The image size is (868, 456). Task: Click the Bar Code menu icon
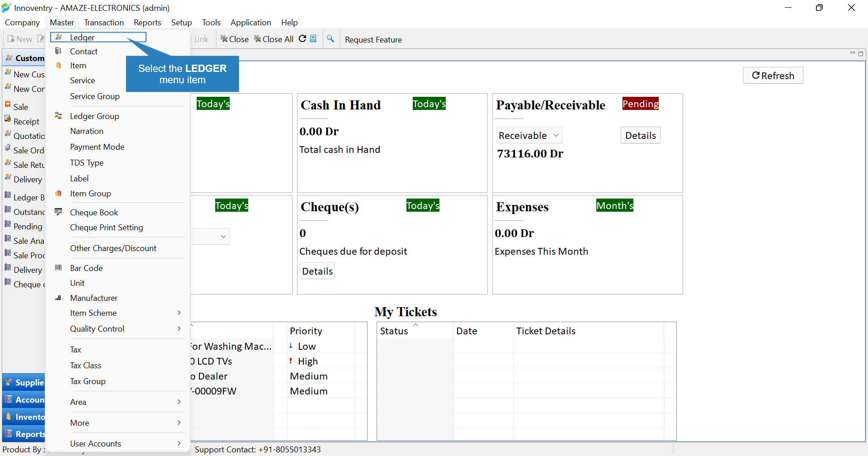(x=58, y=268)
